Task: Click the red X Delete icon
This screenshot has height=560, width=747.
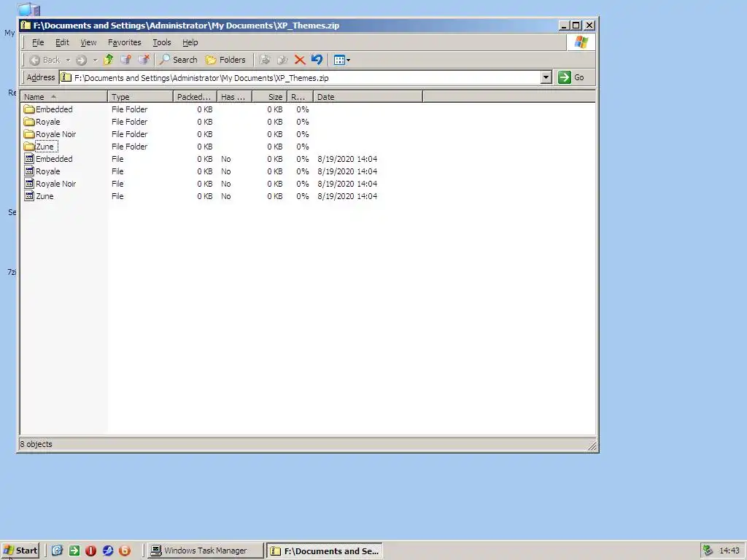Action: (x=300, y=60)
